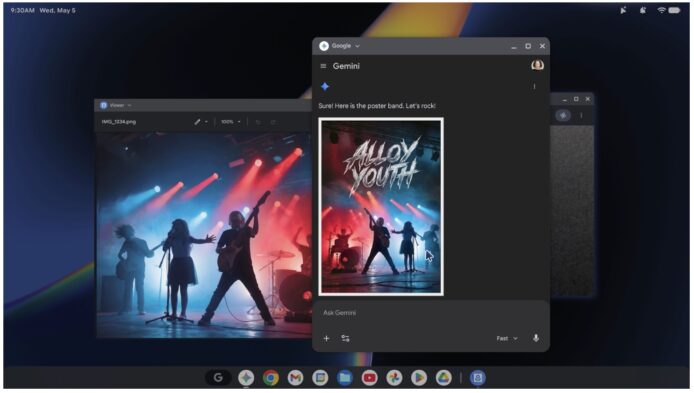Maximize the background window on the right
This screenshot has width=694, height=393.
coord(576,99)
